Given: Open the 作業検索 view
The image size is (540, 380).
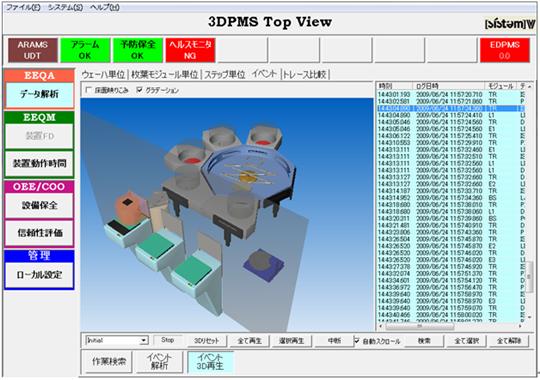Looking at the screenshot, I should click(x=108, y=362).
